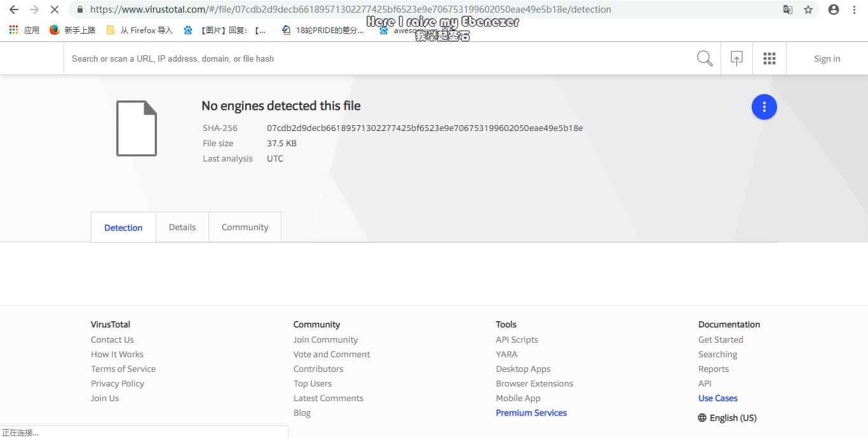The image size is (868, 438).
Task: Click the browser back arrow
Action: 14,10
